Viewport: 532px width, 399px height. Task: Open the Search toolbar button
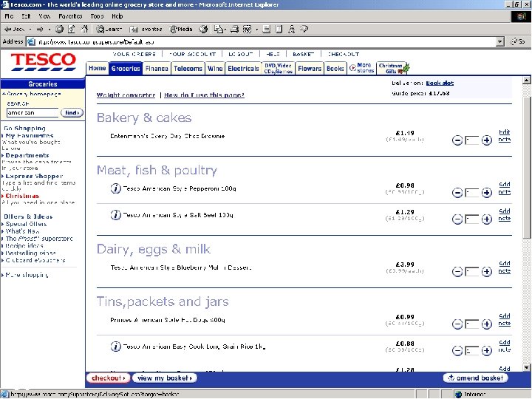(x=109, y=29)
